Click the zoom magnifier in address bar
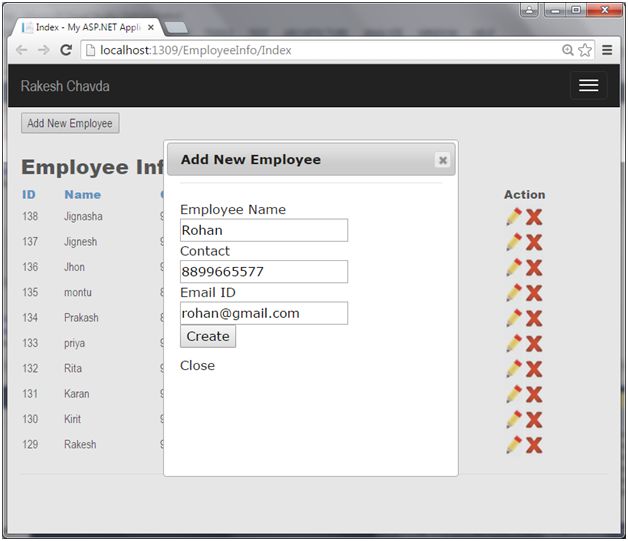This screenshot has height=541, width=628. pos(568,50)
